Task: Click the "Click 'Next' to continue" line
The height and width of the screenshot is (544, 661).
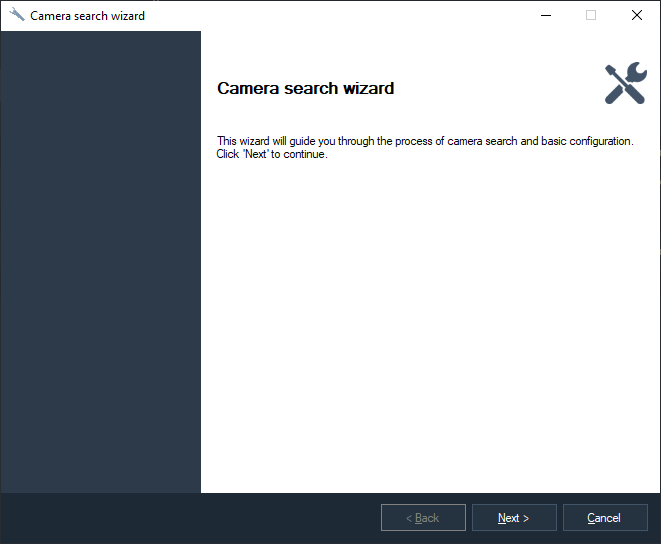Action: point(272,154)
